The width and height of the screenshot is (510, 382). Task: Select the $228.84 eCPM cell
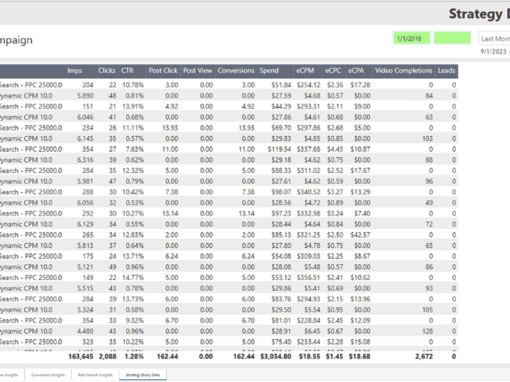pyautogui.click(x=308, y=320)
